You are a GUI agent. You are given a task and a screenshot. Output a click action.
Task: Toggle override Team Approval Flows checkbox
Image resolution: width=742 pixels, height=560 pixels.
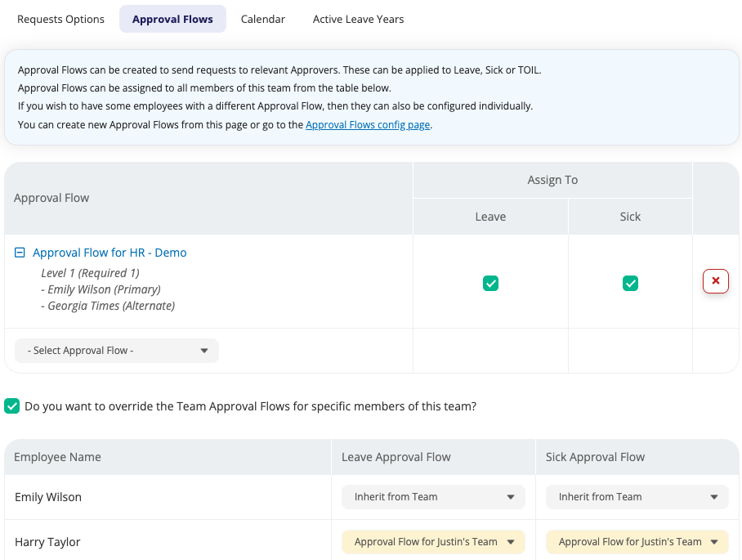[12, 406]
